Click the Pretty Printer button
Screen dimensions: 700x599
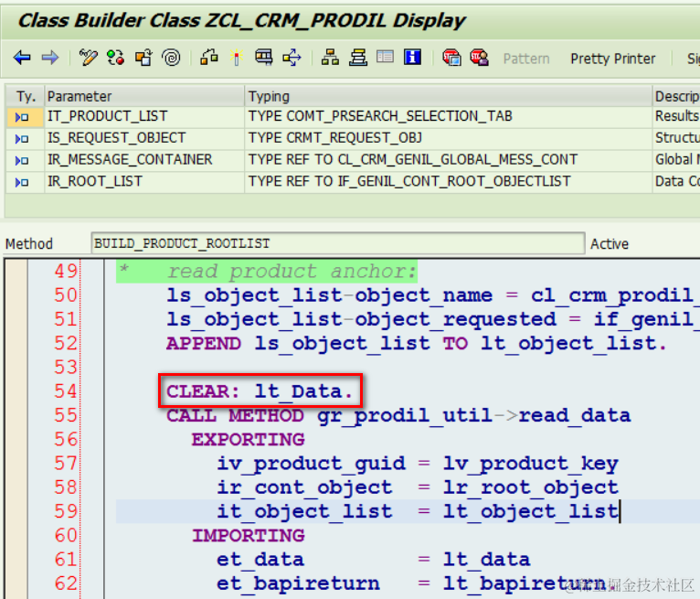[613, 59]
